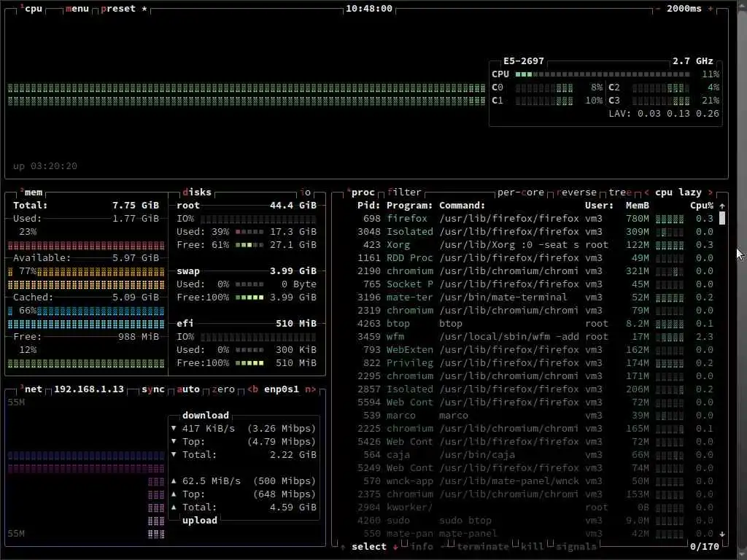Decrease update interval with minus
747x560 pixels.
pyautogui.click(x=658, y=9)
